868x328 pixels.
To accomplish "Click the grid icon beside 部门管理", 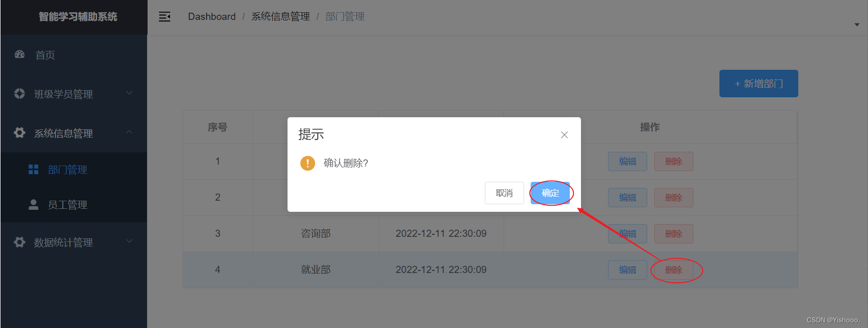I will (x=34, y=170).
